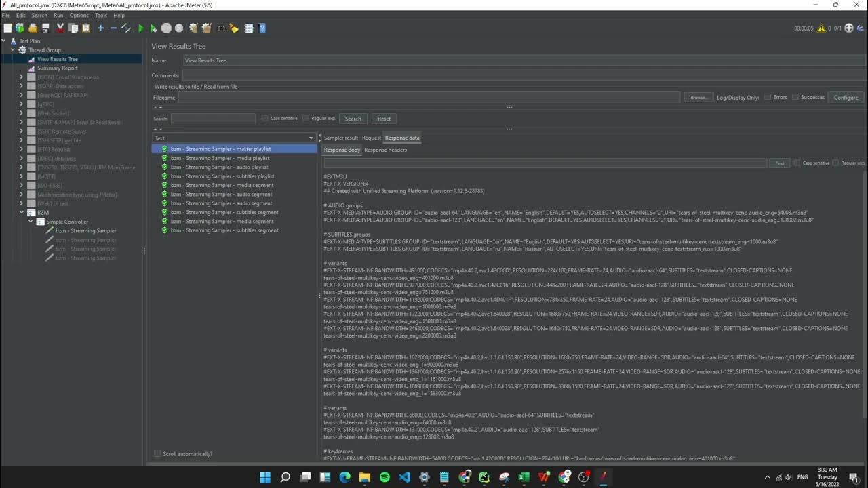This screenshot has height=488, width=868.
Task: Click the Reset button
Action: click(x=384, y=118)
